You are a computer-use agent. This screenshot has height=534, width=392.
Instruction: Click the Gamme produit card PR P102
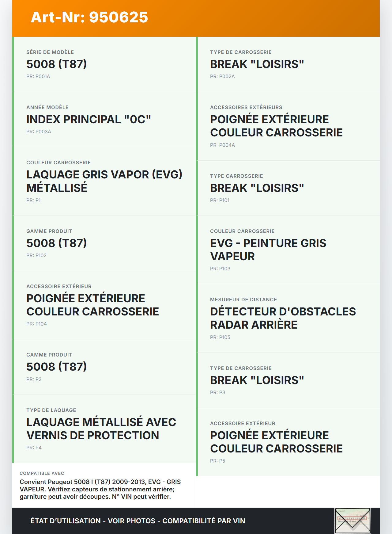[104, 243]
